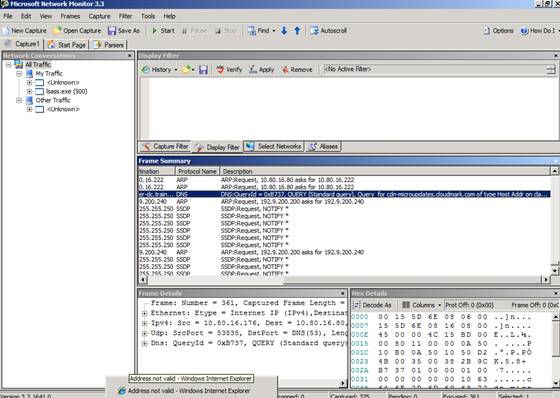Switch to the Capture1 tab
Screen dimensions: 560x398
(22, 44)
